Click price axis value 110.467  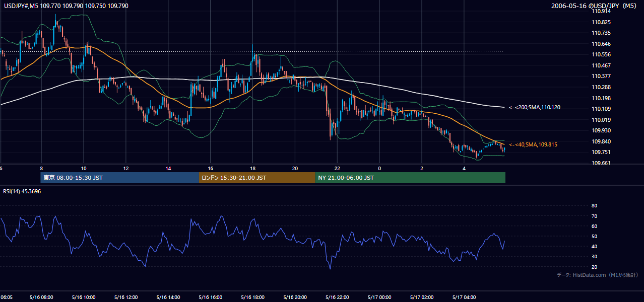(x=602, y=65)
